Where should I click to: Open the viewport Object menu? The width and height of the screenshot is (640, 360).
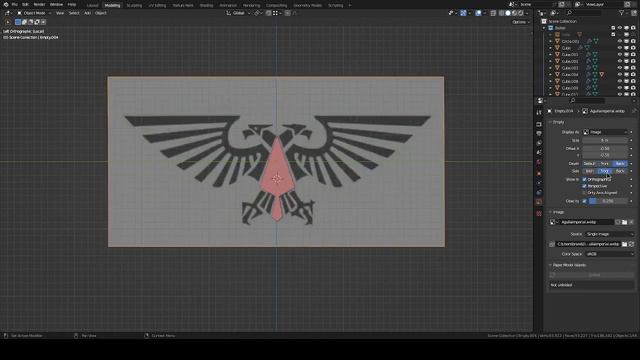(101, 13)
